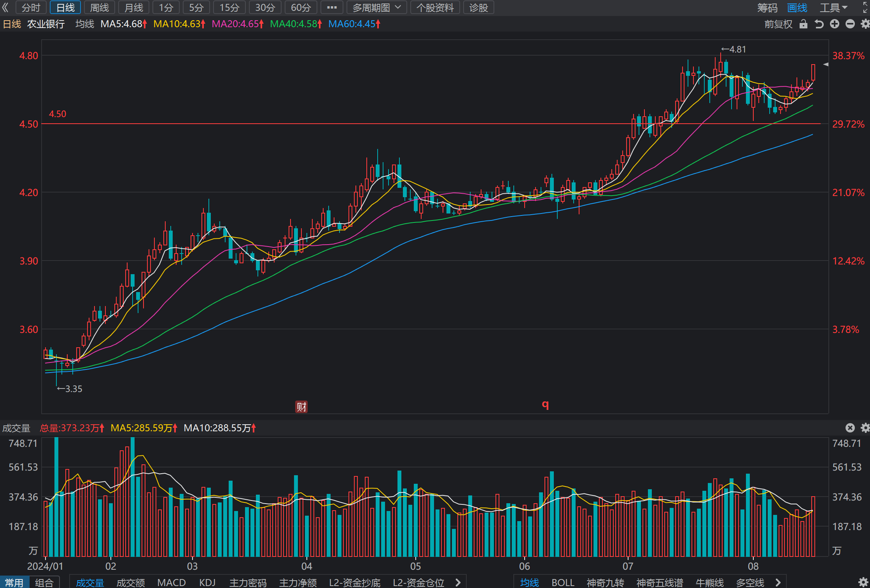The image size is (870, 588).
Task: Switch main indicator to 神奇五线谱
Action: click(x=660, y=582)
